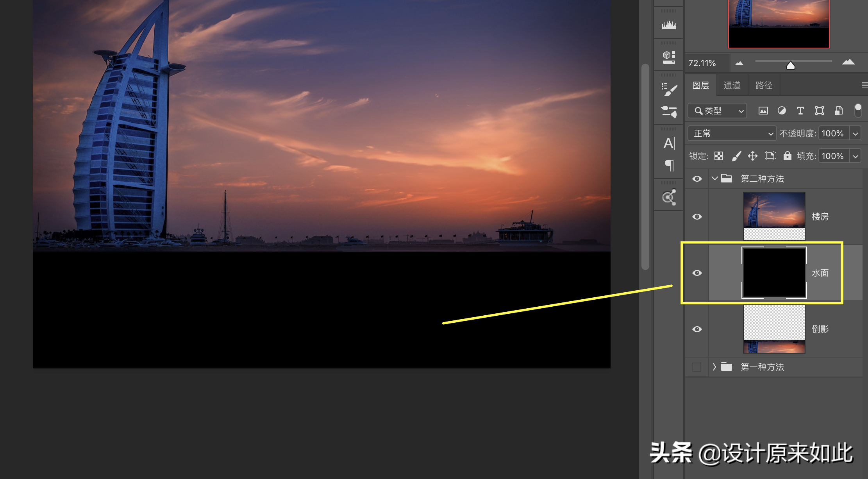Open the Creative Cloud Libraries icon

click(x=669, y=197)
